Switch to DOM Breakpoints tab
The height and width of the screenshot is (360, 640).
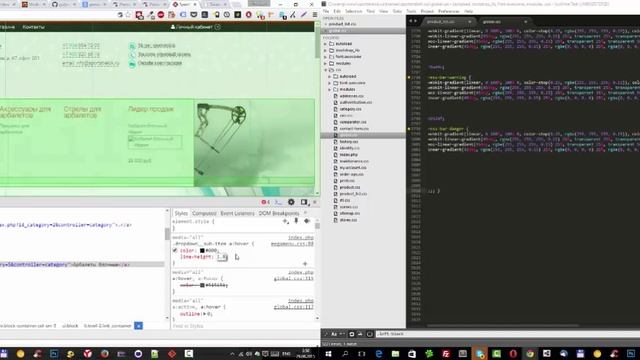(279, 213)
